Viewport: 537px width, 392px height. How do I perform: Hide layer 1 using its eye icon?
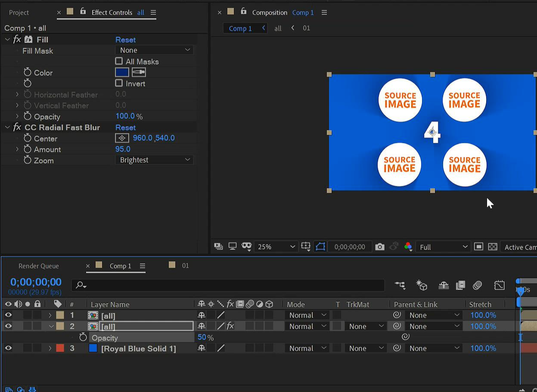pos(8,315)
